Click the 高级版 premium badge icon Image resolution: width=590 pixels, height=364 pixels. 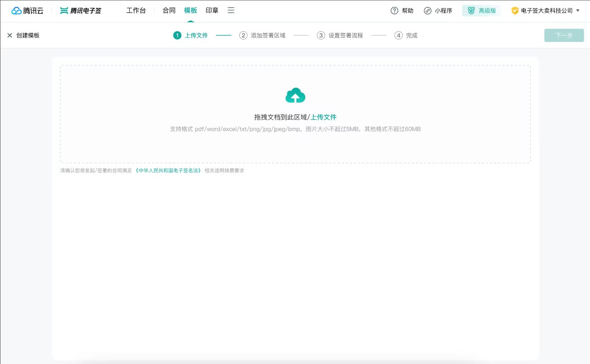[471, 10]
